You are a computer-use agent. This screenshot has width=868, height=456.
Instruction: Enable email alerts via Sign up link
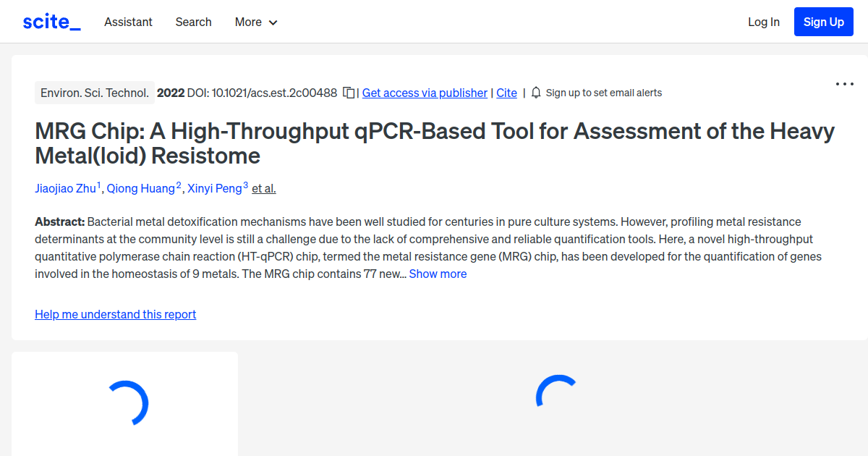point(604,93)
